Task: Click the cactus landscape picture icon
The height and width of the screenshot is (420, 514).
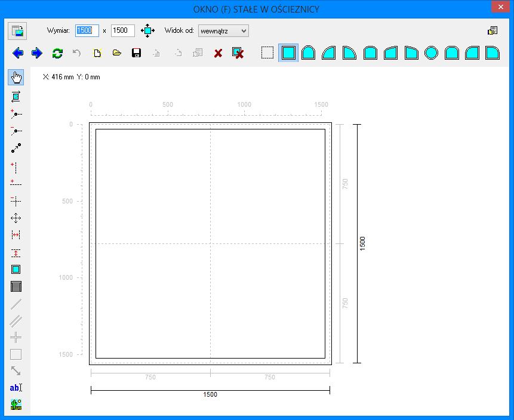Action: (16, 404)
